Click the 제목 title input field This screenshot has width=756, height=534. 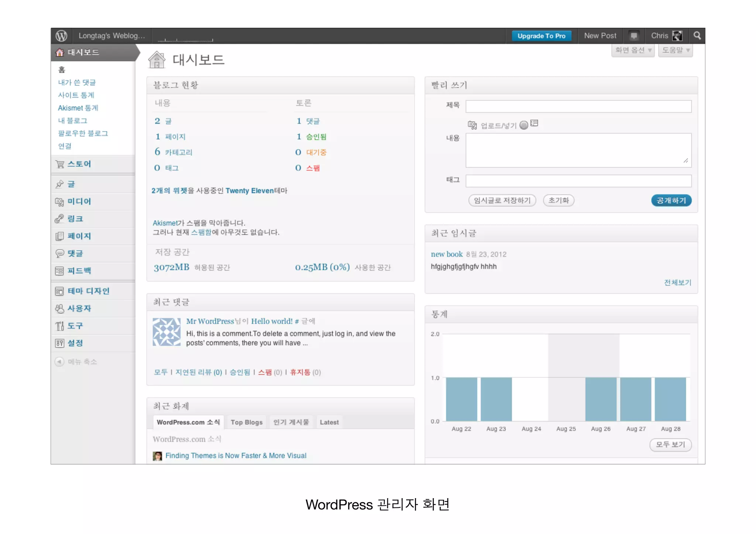(x=578, y=106)
